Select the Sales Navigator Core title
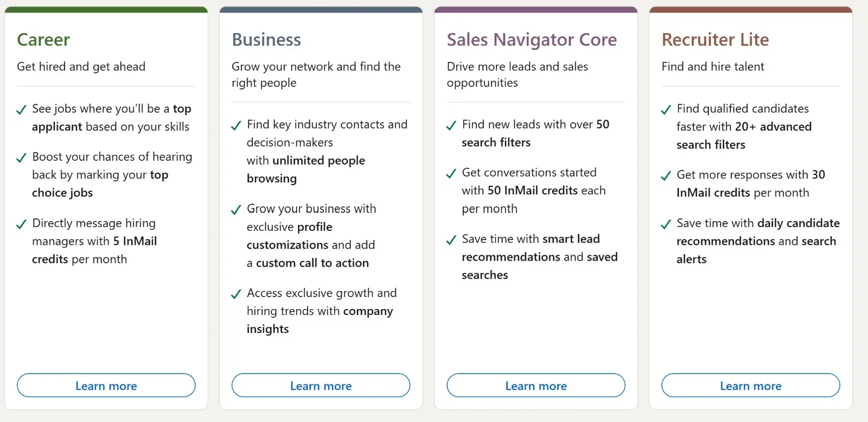Screen dimensions: 868x422 point(532,40)
